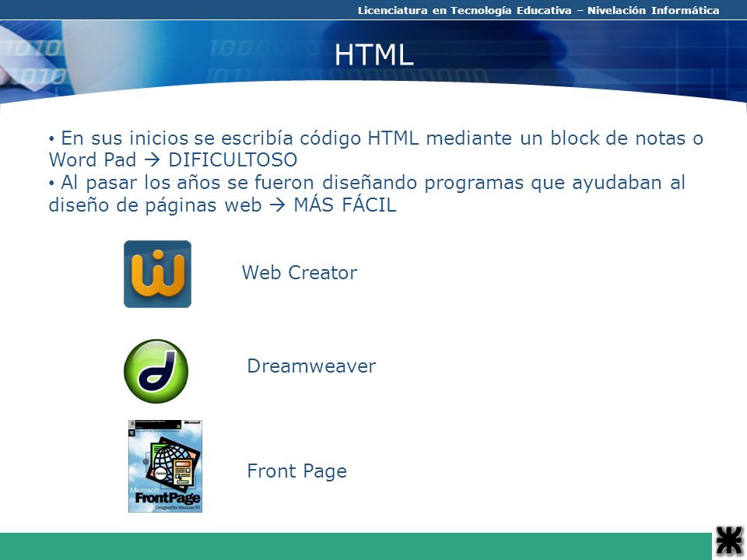Click the word 'DIFICULTOSO' in first bullet
Viewport: 747px width, 560px height.
point(233,160)
